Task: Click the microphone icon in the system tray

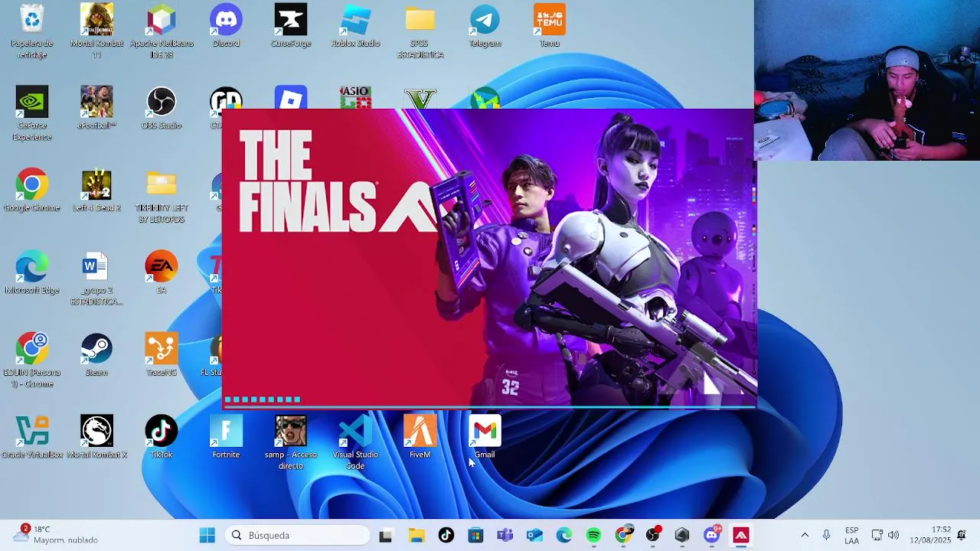Action: point(826,536)
